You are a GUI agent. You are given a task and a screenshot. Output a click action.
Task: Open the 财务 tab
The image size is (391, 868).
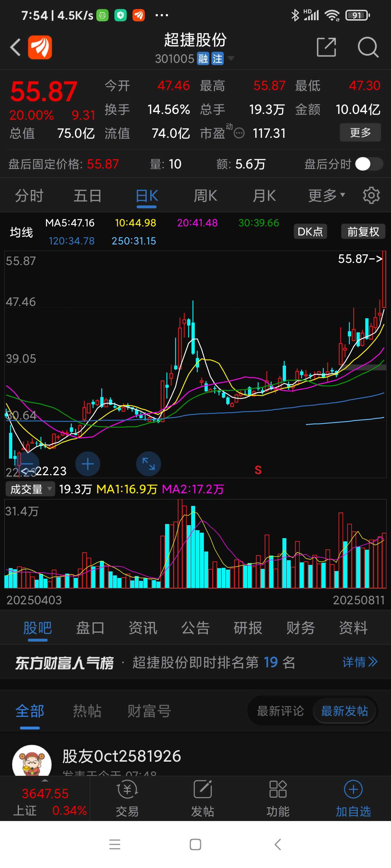click(x=300, y=628)
